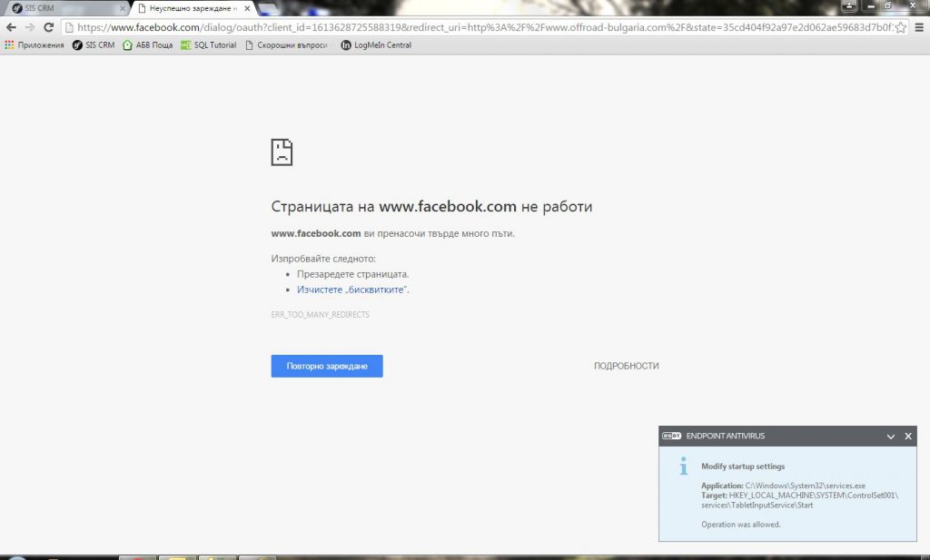Close the SIS CRM tab
The image size is (930, 560).
(123, 8)
